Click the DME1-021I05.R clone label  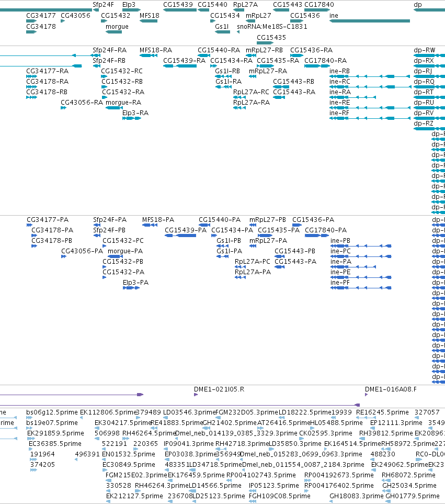pyautogui.click(x=219, y=389)
